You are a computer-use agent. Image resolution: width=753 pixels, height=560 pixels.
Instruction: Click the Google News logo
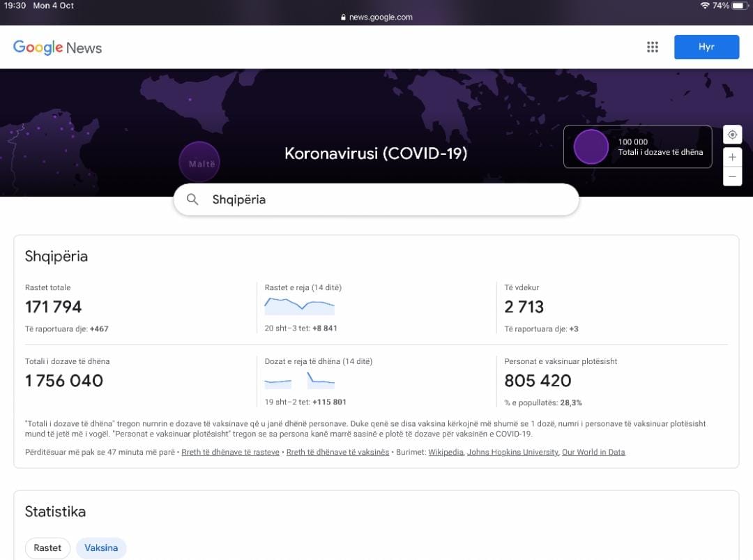coord(57,47)
